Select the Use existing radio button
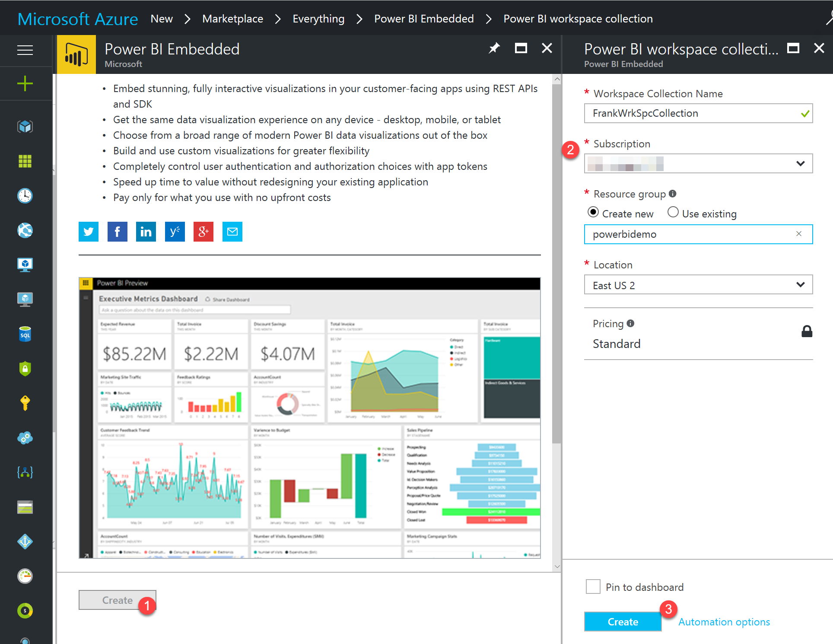The image size is (833, 644). coord(673,212)
